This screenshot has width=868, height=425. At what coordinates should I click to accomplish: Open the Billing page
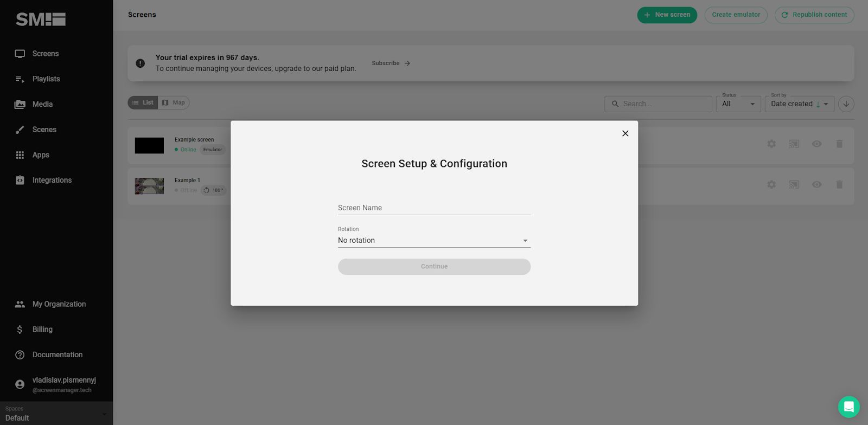(42, 330)
